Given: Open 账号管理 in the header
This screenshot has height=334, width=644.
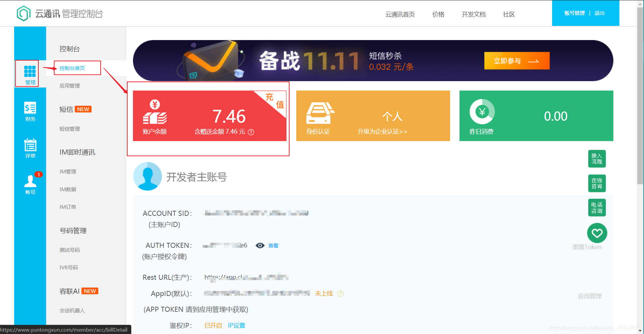Looking at the screenshot, I should point(574,13).
